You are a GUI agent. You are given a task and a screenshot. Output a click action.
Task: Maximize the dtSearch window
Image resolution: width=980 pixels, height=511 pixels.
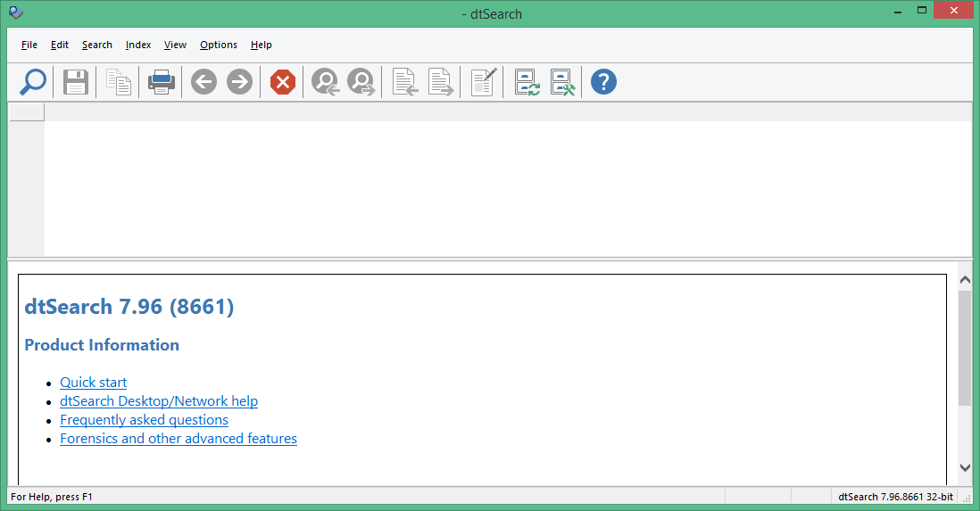click(922, 11)
